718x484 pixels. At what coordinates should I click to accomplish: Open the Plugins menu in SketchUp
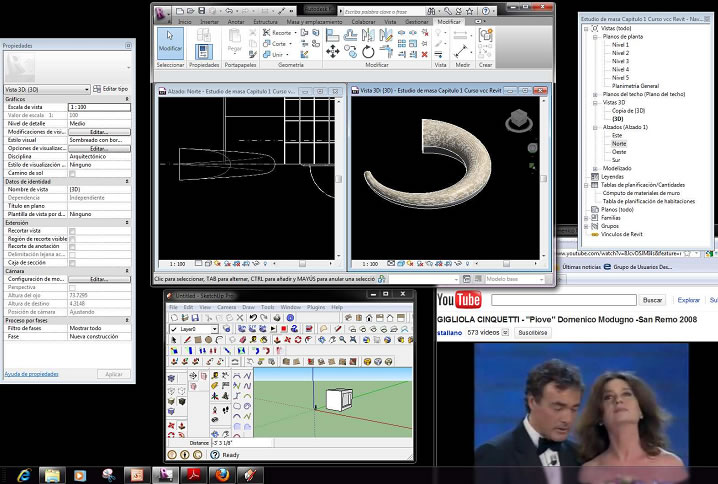click(x=316, y=307)
